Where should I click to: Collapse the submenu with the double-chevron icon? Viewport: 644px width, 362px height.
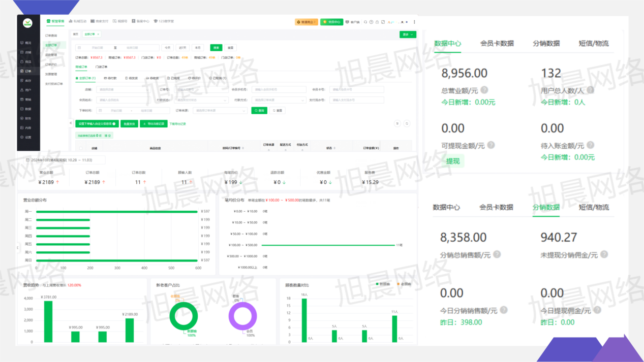pos(71,123)
